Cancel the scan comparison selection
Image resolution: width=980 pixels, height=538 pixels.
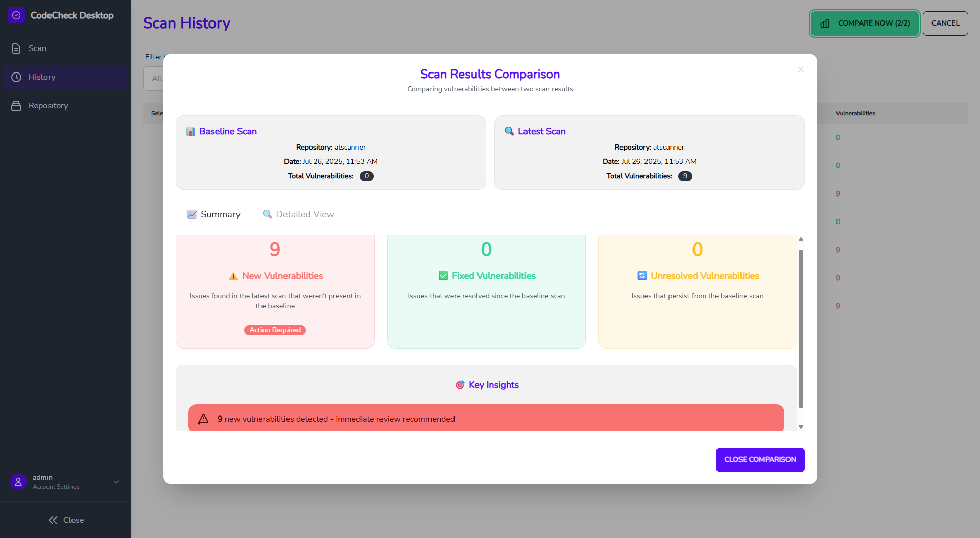(945, 23)
